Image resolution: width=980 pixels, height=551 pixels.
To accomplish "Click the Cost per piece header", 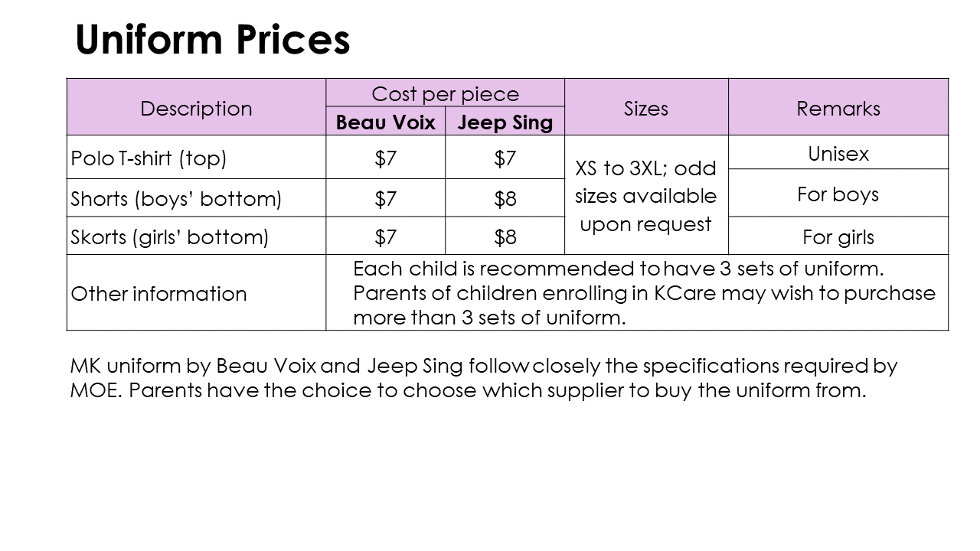I will (x=445, y=93).
